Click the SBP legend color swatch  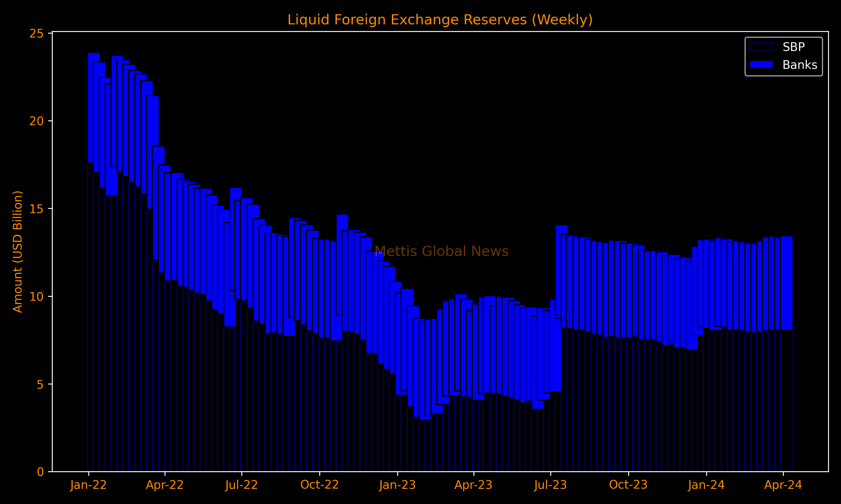click(x=761, y=47)
